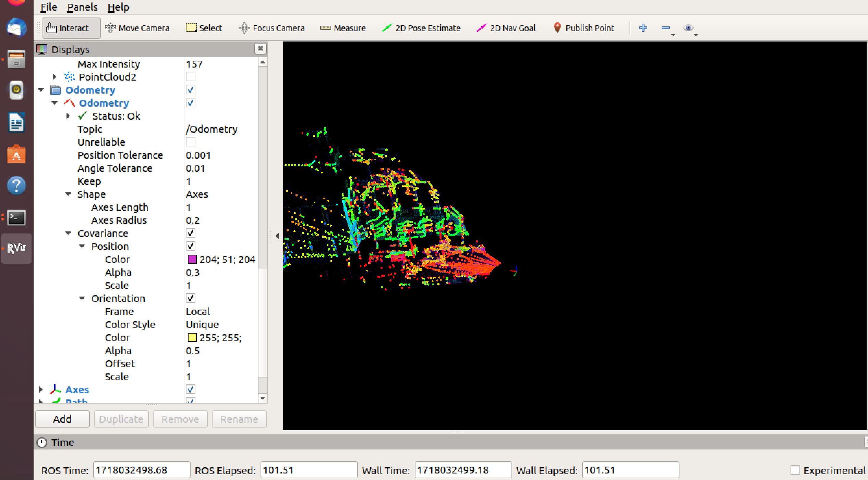
Task: Click the ROS Time field
Action: point(141,470)
